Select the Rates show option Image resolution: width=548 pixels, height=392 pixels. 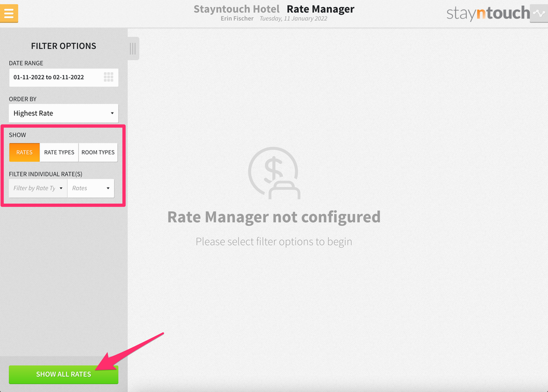[x=24, y=153]
